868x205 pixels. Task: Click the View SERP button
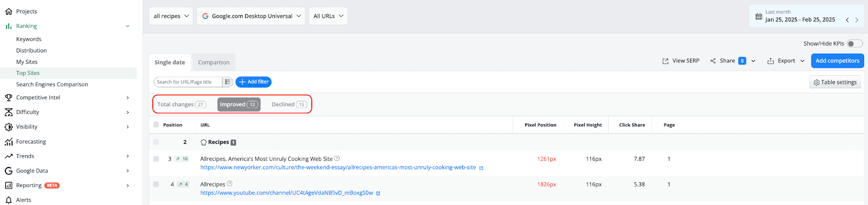tap(681, 61)
